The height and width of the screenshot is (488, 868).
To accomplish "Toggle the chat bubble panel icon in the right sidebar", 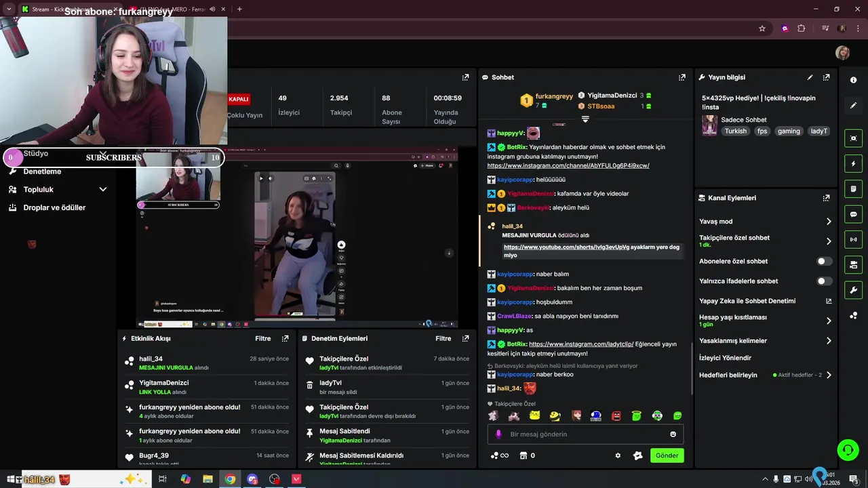I will (853, 214).
